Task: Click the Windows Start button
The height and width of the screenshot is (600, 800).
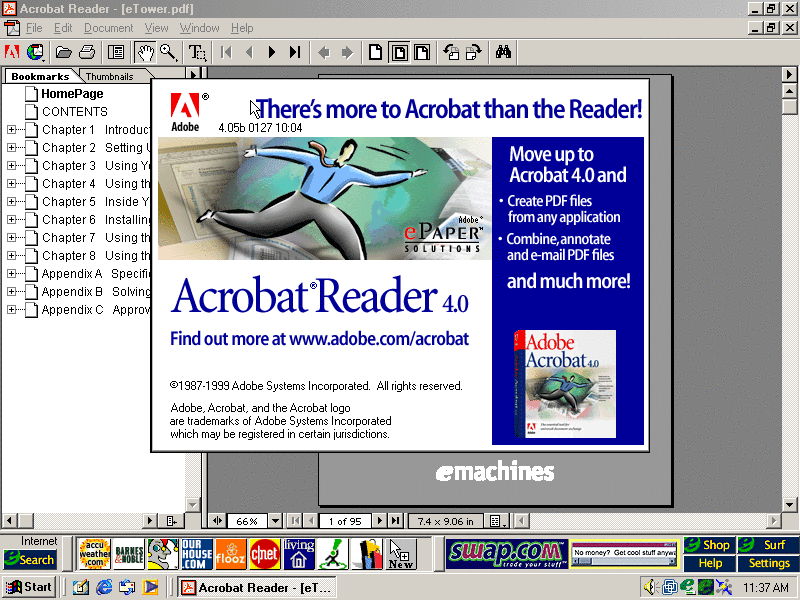Action: click(x=29, y=587)
